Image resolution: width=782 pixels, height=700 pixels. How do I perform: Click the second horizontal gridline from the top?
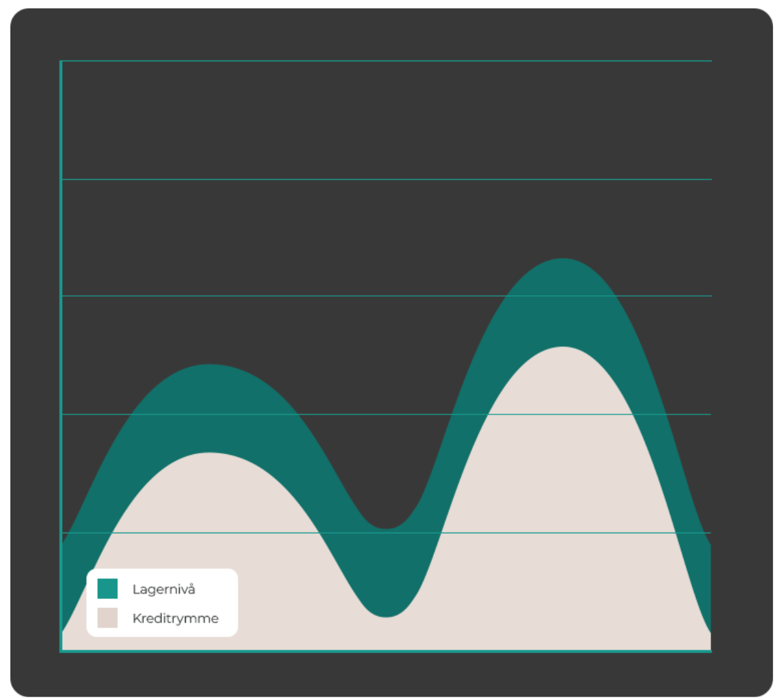391,179
